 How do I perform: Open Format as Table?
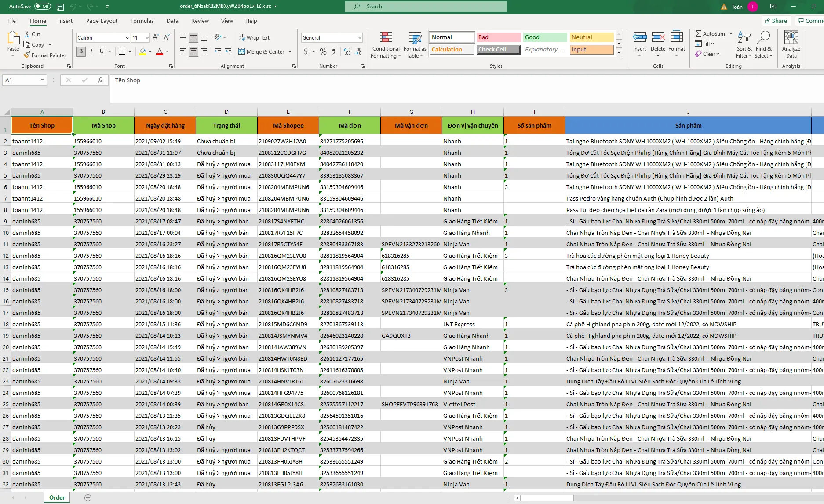[415, 45]
